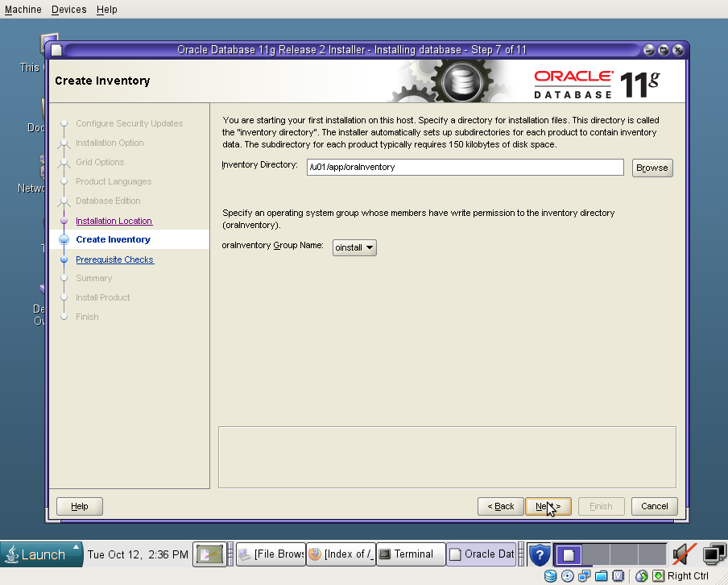Viewport: 728px width, 585px height.
Task: Open oraInventory Group Name dropdown
Action: (x=354, y=247)
